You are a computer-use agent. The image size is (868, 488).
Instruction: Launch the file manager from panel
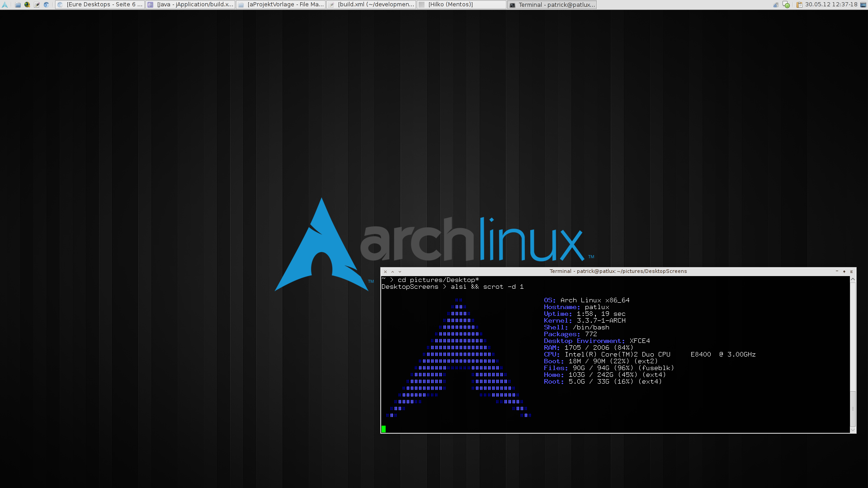(18, 5)
